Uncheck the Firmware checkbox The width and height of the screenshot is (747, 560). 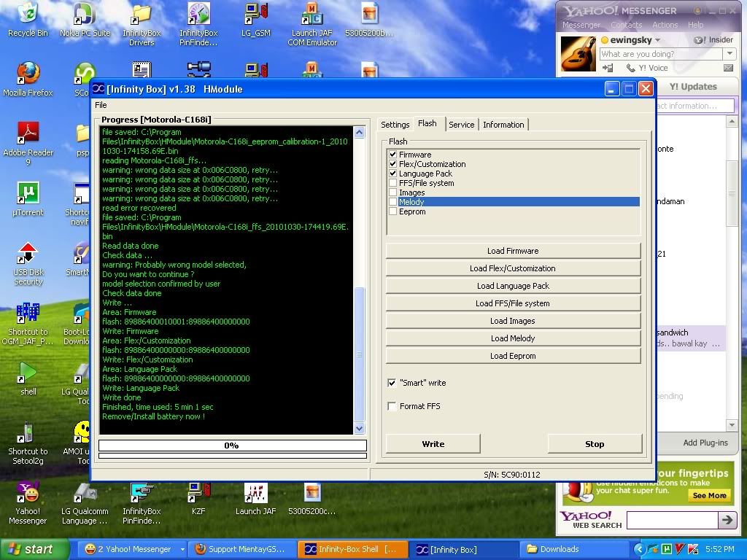(x=393, y=155)
